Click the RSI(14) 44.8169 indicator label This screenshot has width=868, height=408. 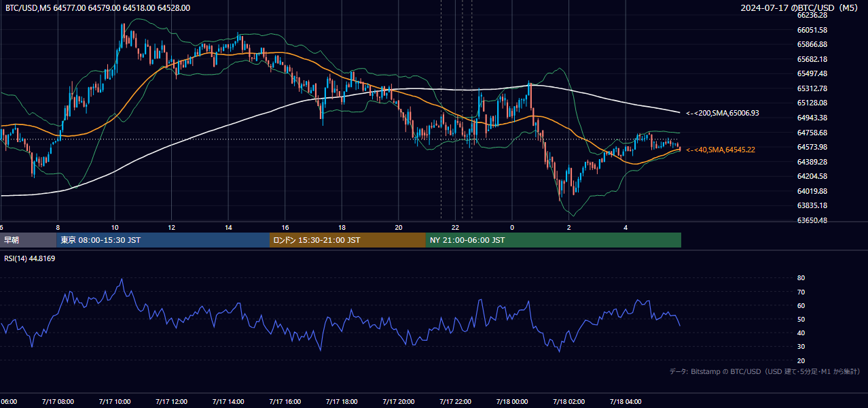pos(30,258)
